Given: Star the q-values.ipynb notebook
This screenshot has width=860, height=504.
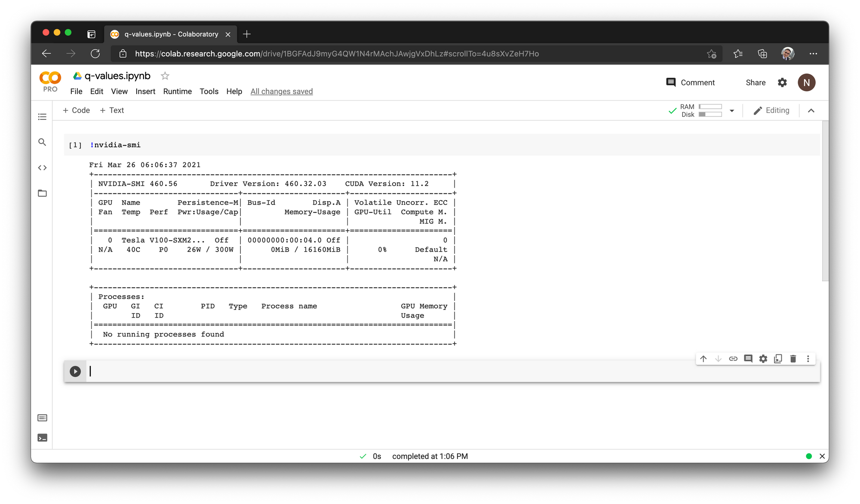Looking at the screenshot, I should pyautogui.click(x=165, y=76).
